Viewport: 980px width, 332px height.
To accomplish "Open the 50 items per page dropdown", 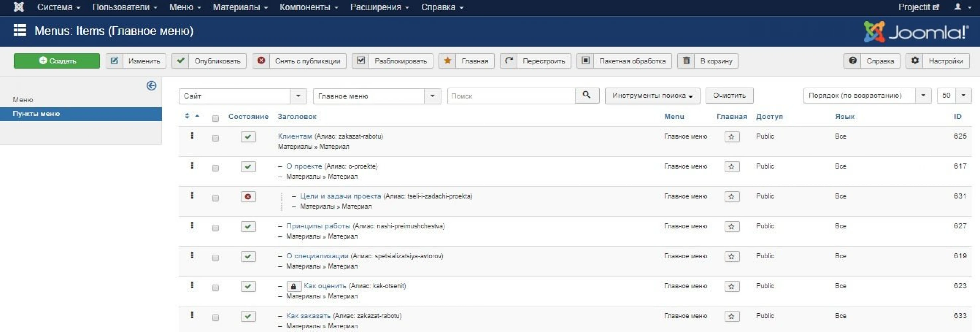I will [x=954, y=96].
